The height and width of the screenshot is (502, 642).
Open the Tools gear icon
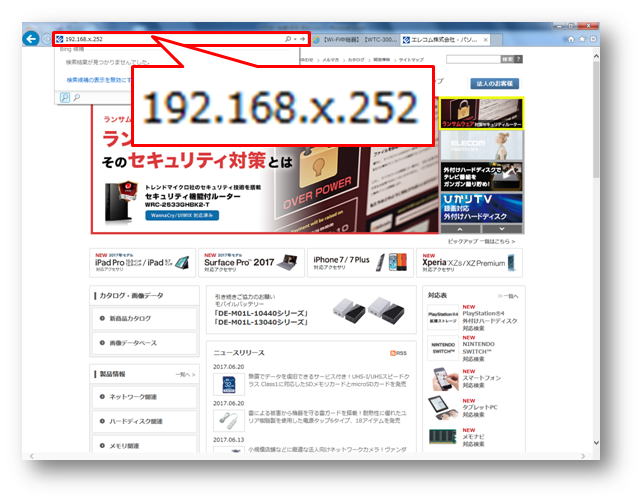[x=593, y=39]
